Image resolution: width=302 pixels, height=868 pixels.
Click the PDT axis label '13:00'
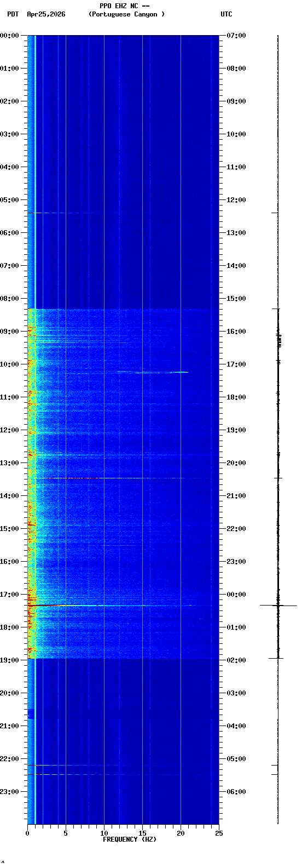pyautogui.click(x=9, y=463)
